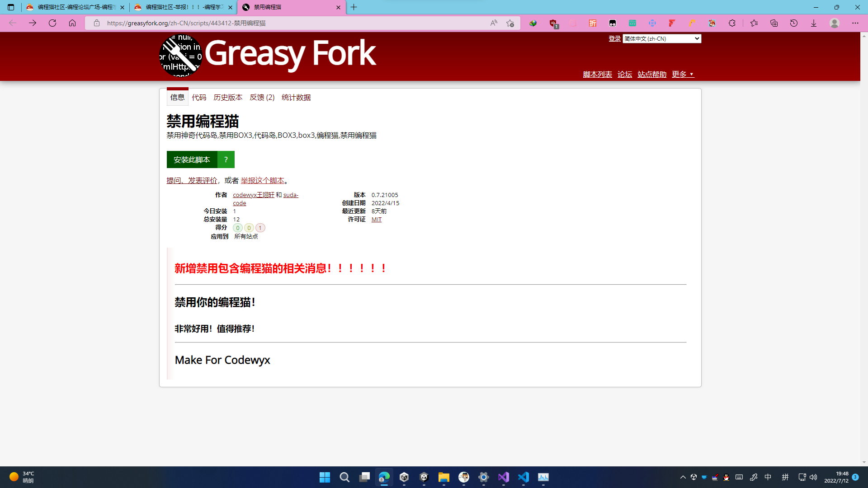The height and width of the screenshot is (488, 868).
Task: Launch Visual Studio from taskbar
Action: tap(504, 477)
